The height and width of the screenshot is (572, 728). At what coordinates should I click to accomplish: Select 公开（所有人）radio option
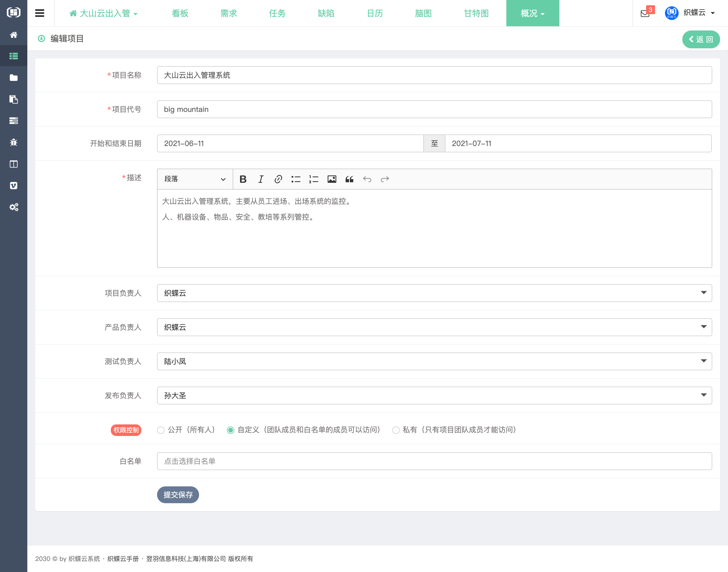pyautogui.click(x=161, y=430)
